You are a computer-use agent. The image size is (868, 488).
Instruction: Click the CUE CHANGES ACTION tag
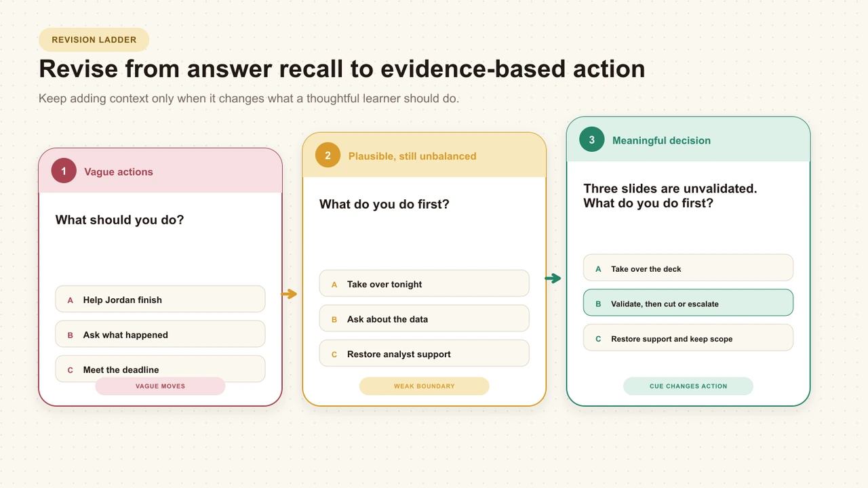[688, 386]
